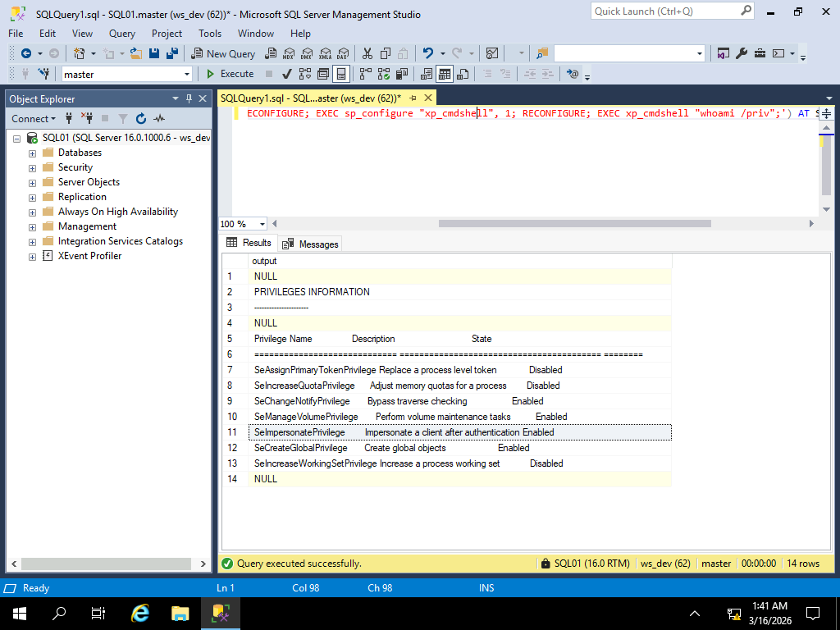
Task: Click the Change Connection icon
Action: coord(43,74)
